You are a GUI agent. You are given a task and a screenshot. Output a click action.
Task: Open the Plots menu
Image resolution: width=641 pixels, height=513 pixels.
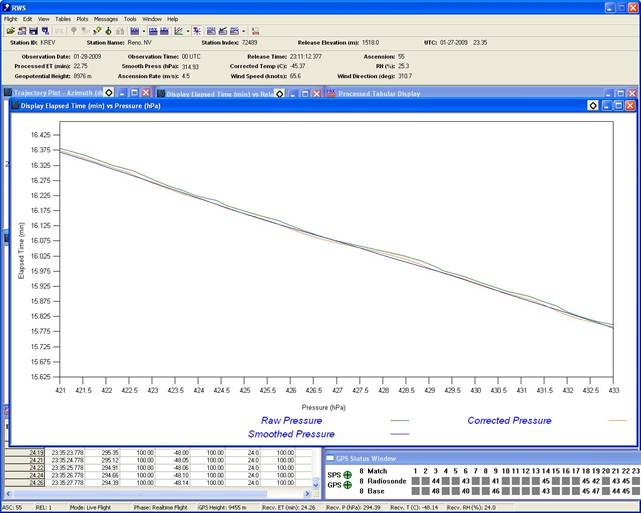(82, 19)
